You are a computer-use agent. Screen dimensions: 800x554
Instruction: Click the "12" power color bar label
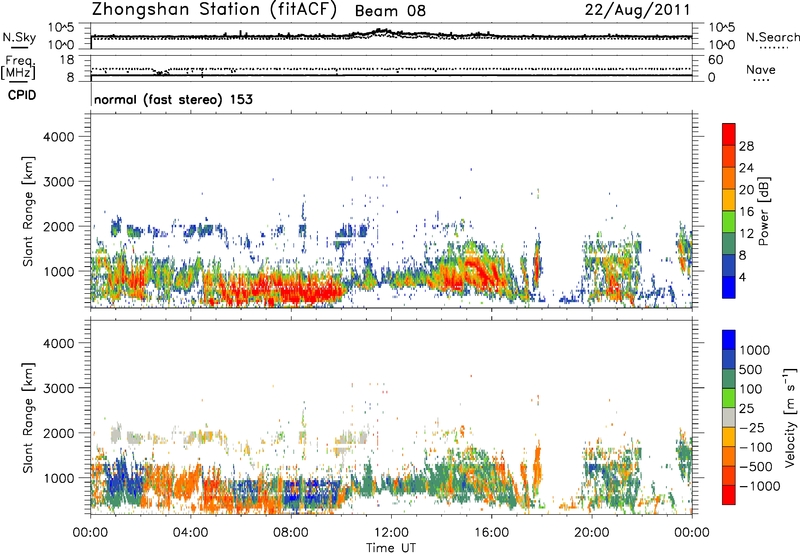click(x=746, y=234)
